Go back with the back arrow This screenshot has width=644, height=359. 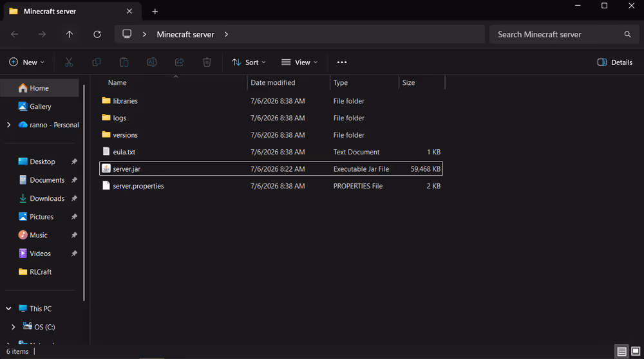[x=15, y=35]
